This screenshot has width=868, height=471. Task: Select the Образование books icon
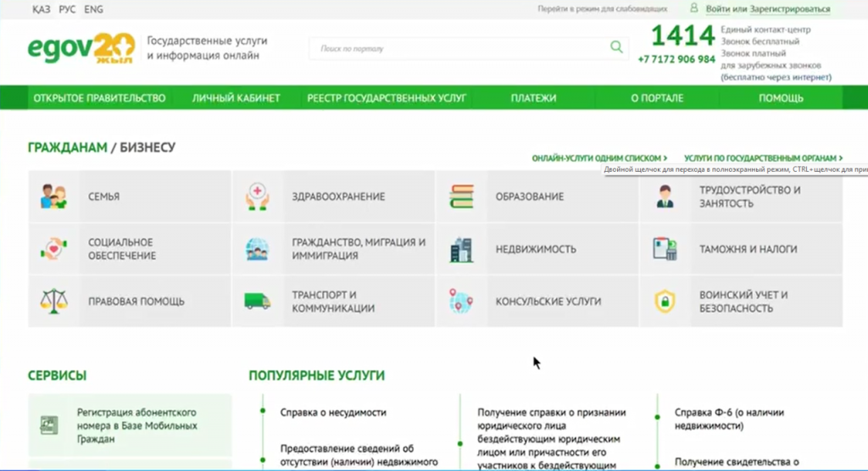[461, 197]
